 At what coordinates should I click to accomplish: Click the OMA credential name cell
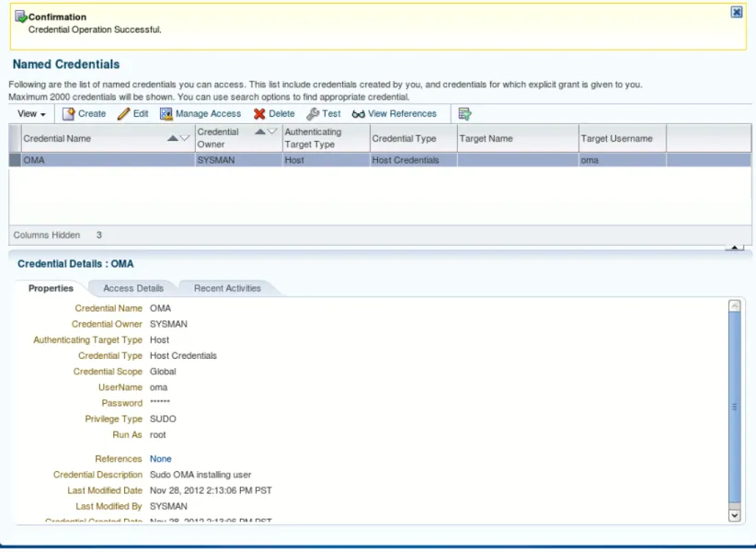point(108,160)
